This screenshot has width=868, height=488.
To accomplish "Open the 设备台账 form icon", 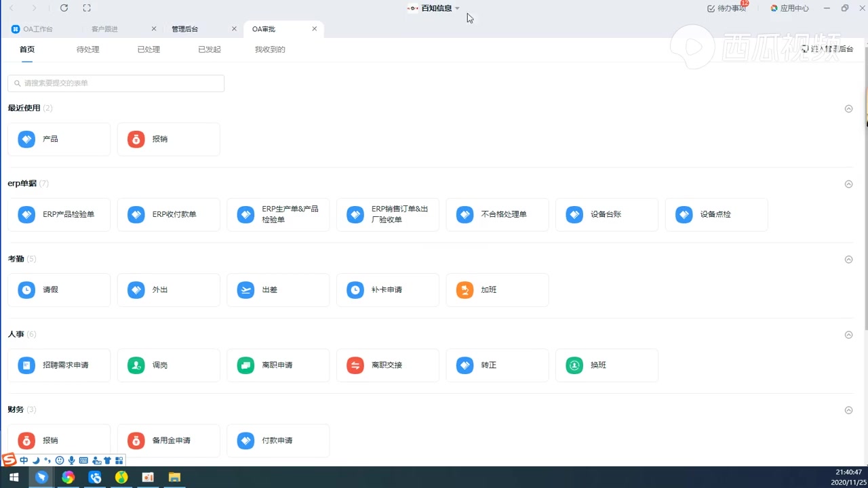I will 574,214.
